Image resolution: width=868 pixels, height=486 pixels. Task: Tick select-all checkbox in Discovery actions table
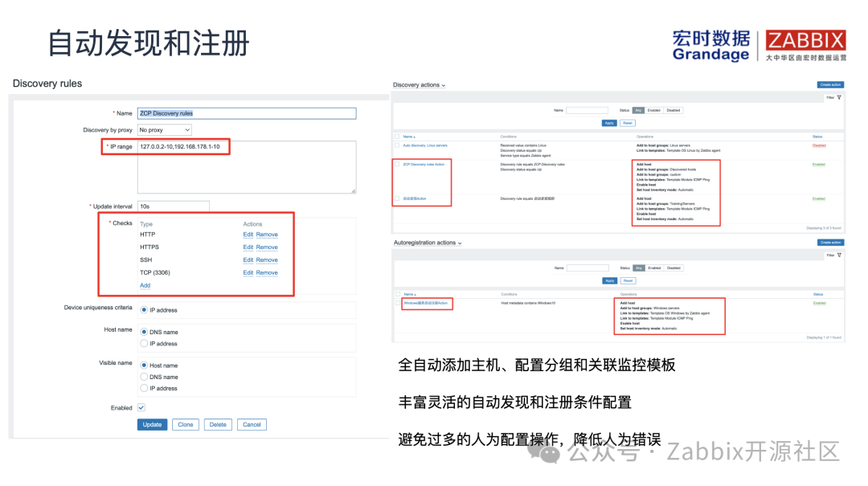tap(397, 137)
